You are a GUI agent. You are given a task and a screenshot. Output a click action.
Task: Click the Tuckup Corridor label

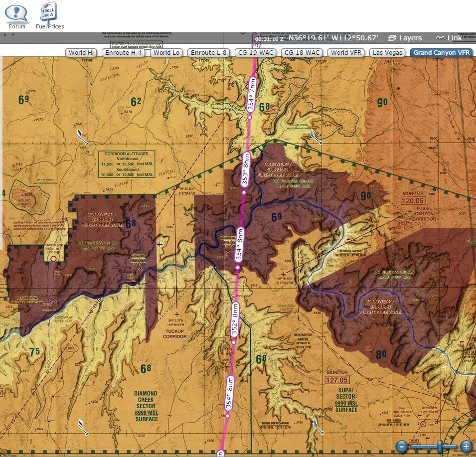[174, 334]
